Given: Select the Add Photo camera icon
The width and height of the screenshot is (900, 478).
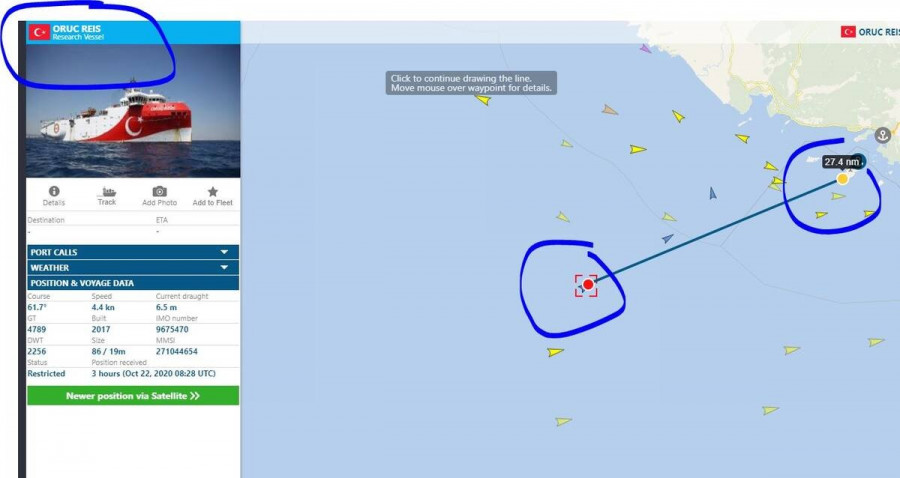Looking at the screenshot, I should point(160,192).
